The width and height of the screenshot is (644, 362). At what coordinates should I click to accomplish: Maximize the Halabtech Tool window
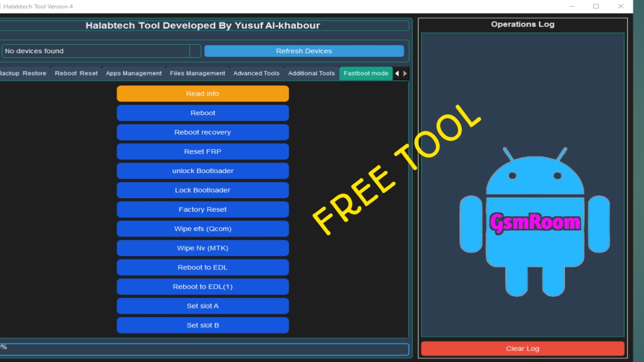[596, 7]
